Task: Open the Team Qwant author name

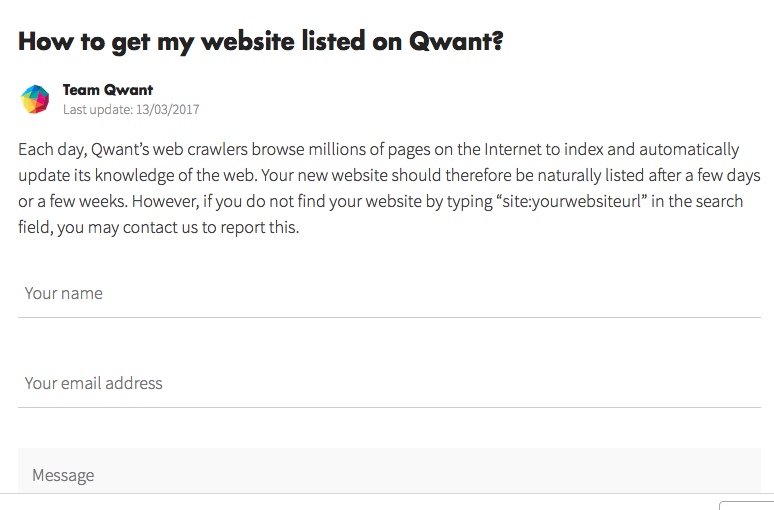Action: (107, 90)
